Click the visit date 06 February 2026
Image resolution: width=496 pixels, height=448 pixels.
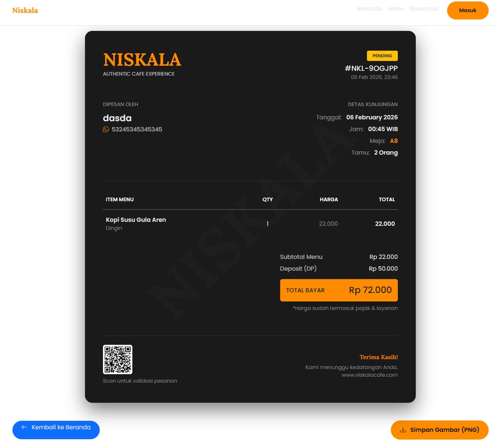371,117
